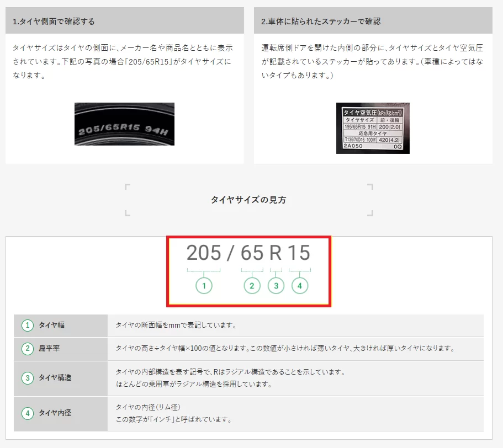Select the circled 4 icon beside タイヤ内径
503x448 pixels.
pos(28,413)
